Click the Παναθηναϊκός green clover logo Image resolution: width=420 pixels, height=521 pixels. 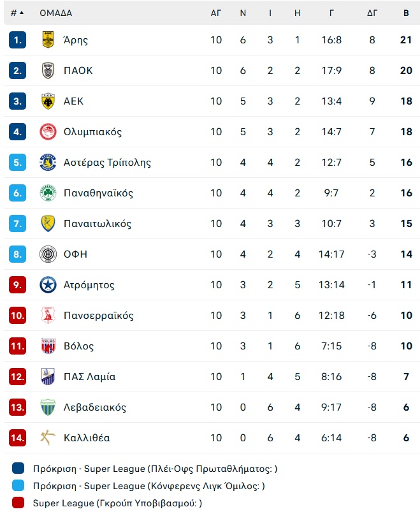tap(48, 193)
